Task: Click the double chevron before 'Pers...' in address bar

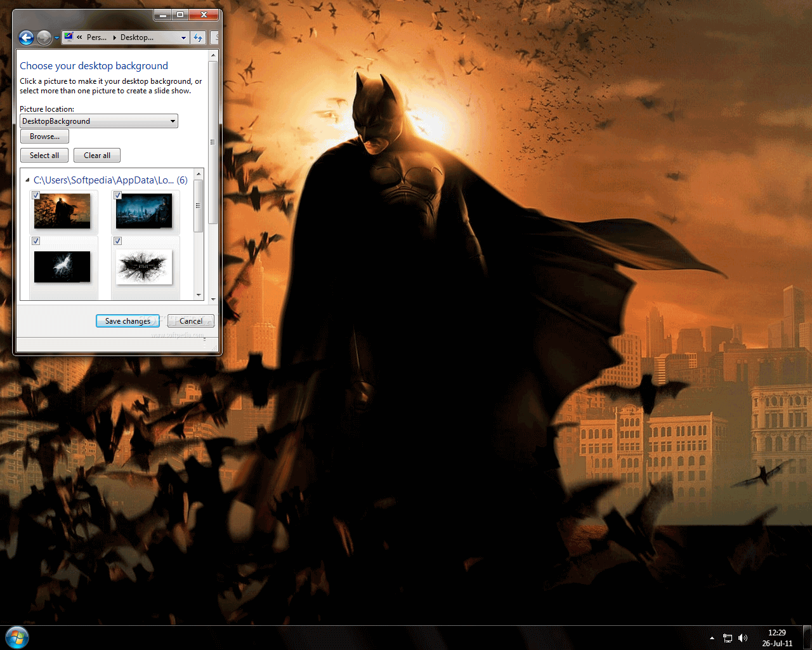Action: [x=79, y=37]
